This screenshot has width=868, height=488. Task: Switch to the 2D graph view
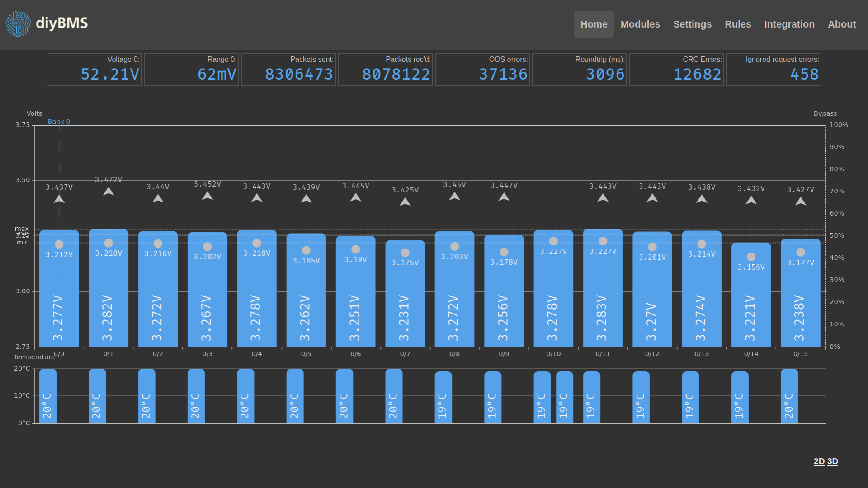pos(819,461)
